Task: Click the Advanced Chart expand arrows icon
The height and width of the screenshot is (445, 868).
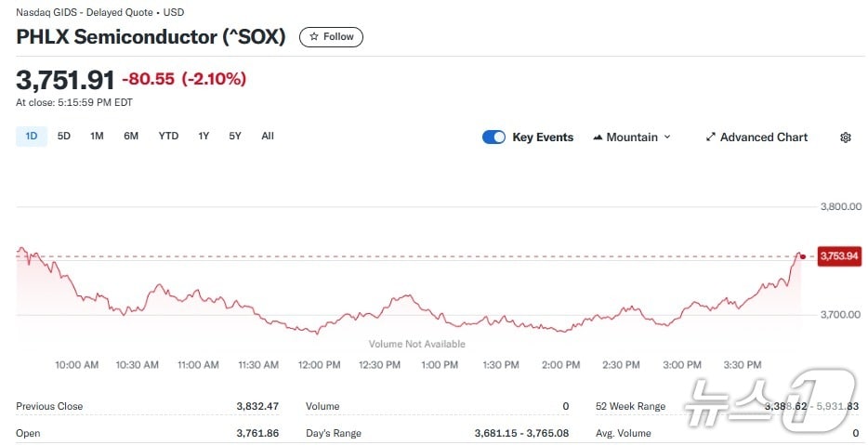Action: pos(711,137)
